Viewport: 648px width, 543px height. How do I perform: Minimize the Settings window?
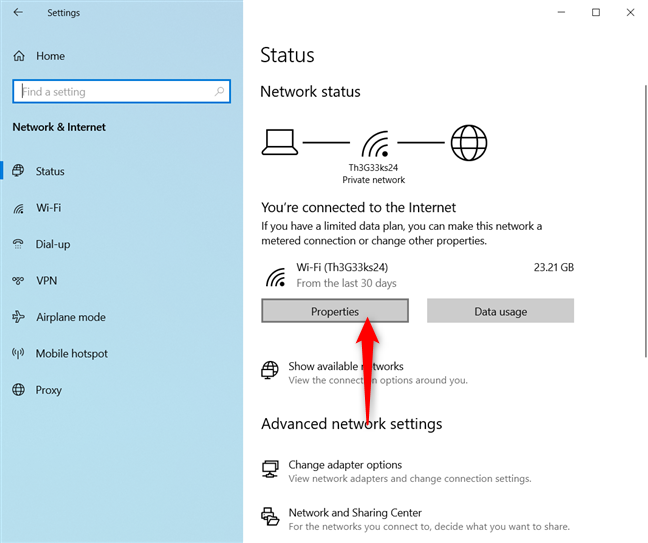tap(561, 12)
